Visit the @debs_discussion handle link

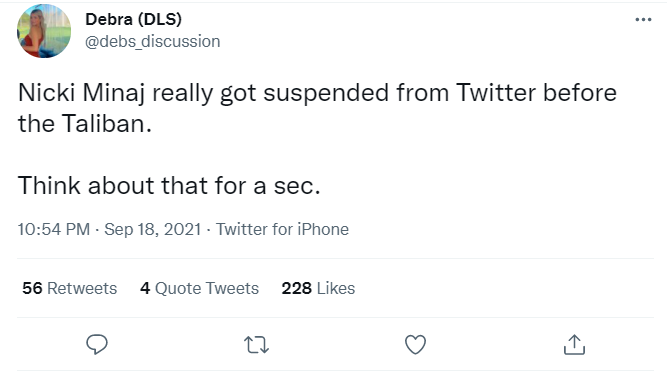(x=153, y=42)
